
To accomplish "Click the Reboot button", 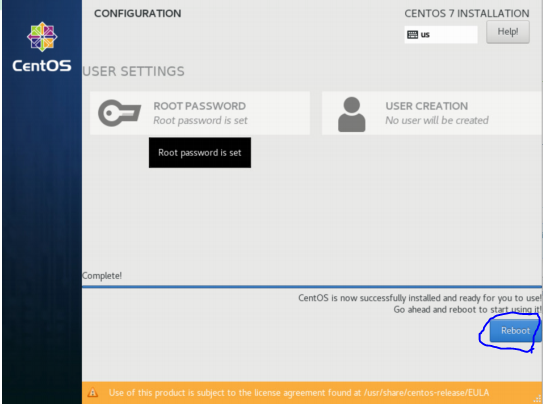I will (x=515, y=331).
